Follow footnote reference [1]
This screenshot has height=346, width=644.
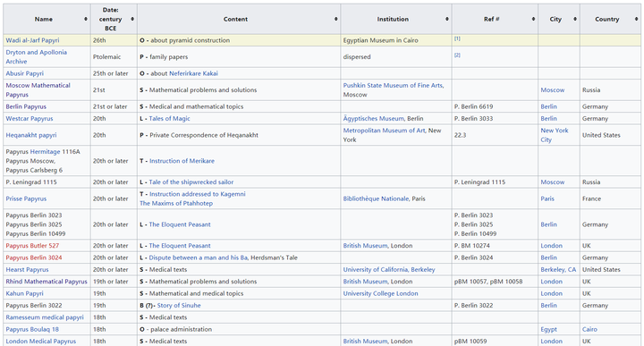(457, 38)
